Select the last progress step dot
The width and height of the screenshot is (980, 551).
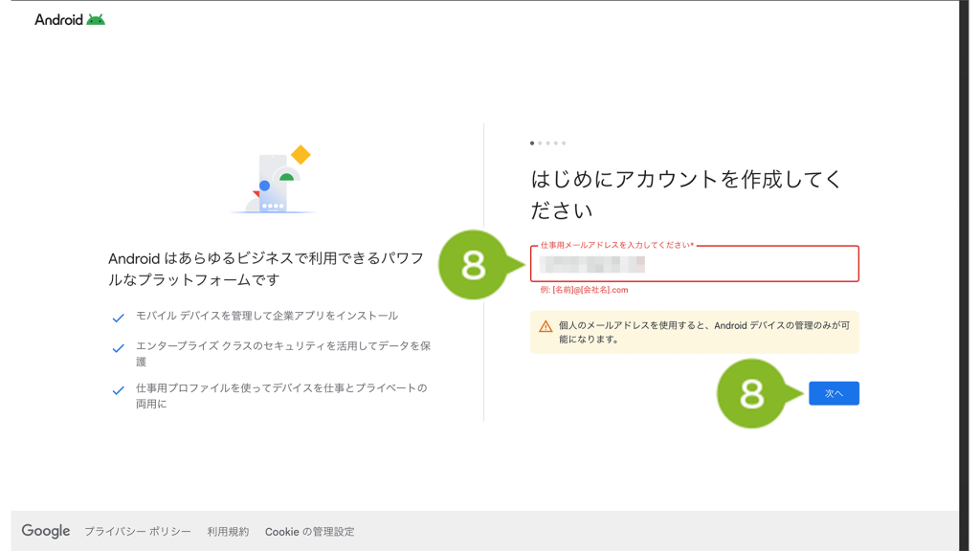[x=564, y=143]
